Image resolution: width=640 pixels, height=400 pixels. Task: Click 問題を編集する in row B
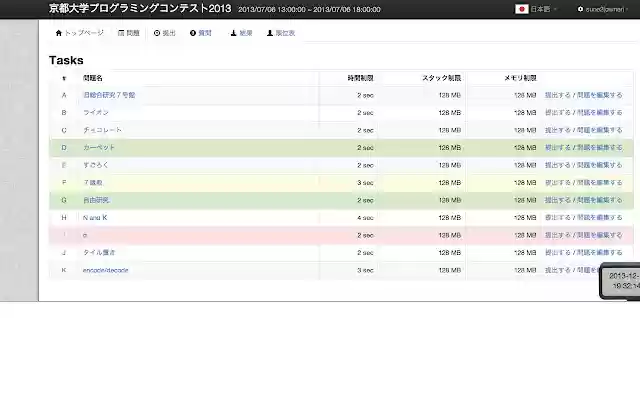tap(600, 113)
